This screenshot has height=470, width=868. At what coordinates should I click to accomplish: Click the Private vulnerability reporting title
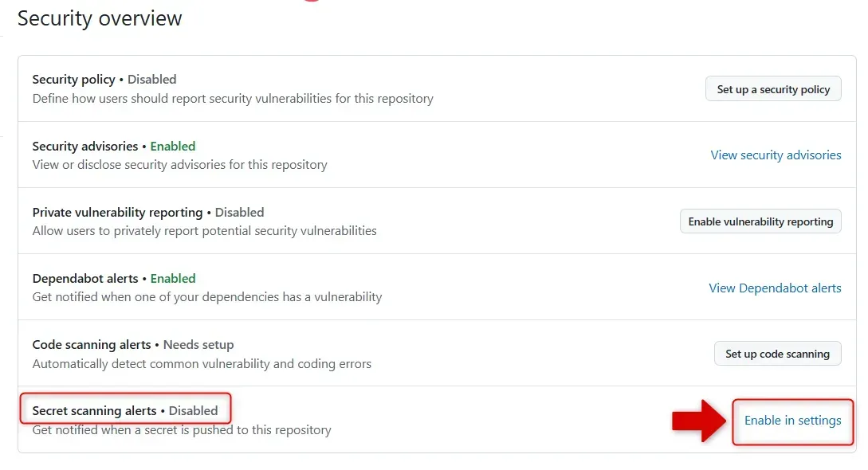(x=117, y=213)
